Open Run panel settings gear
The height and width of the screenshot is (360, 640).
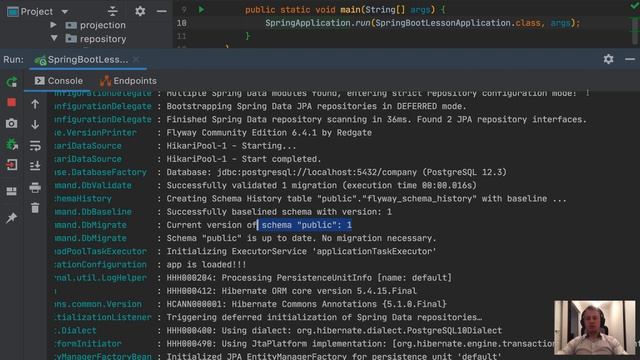point(608,59)
